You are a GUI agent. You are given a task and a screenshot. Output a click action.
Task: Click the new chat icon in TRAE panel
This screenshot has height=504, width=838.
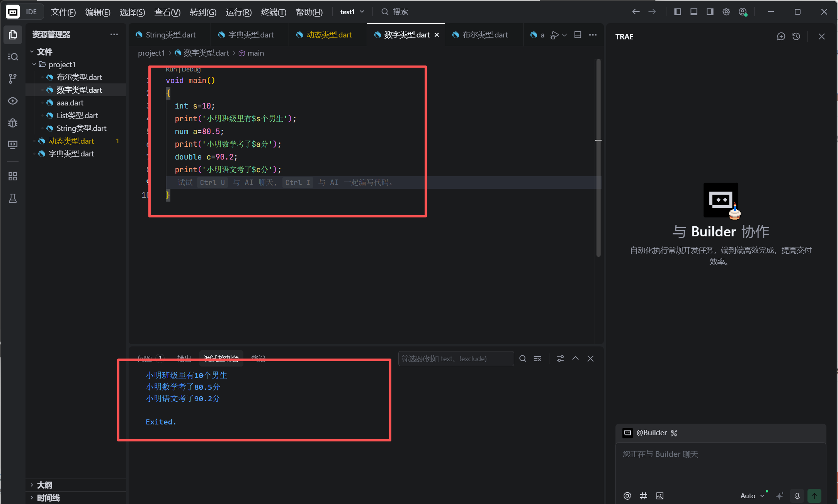click(781, 36)
